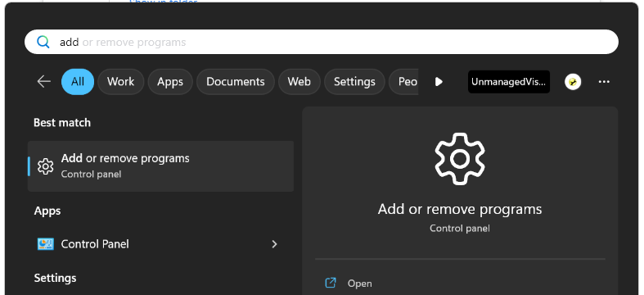Screen dimensions: 644x295
Task: Click the Add or remove programs preview title
Action: (x=460, y=210)
